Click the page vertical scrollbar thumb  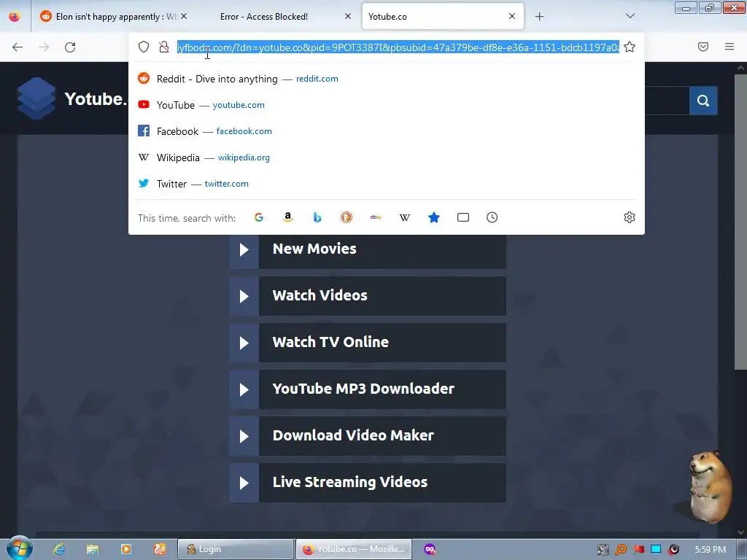point(740,222)
